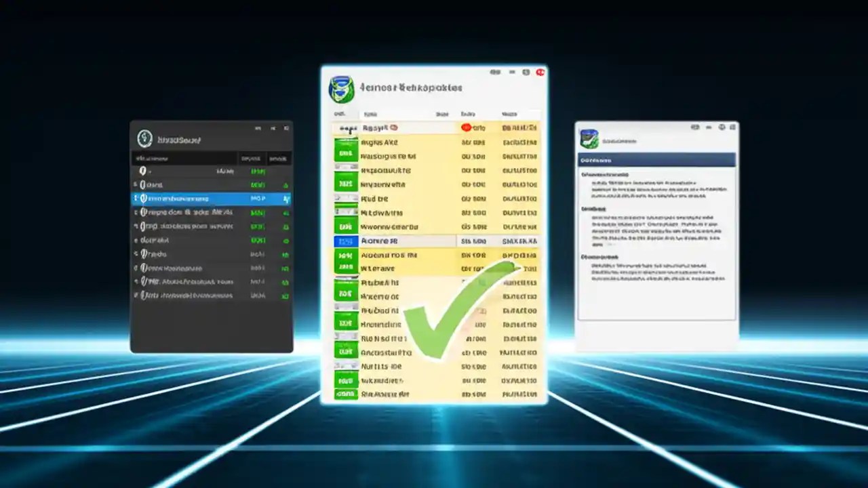Click the shield logo in the main window
The width and height of the screenshot is (868, 488).
pos(343,89)
